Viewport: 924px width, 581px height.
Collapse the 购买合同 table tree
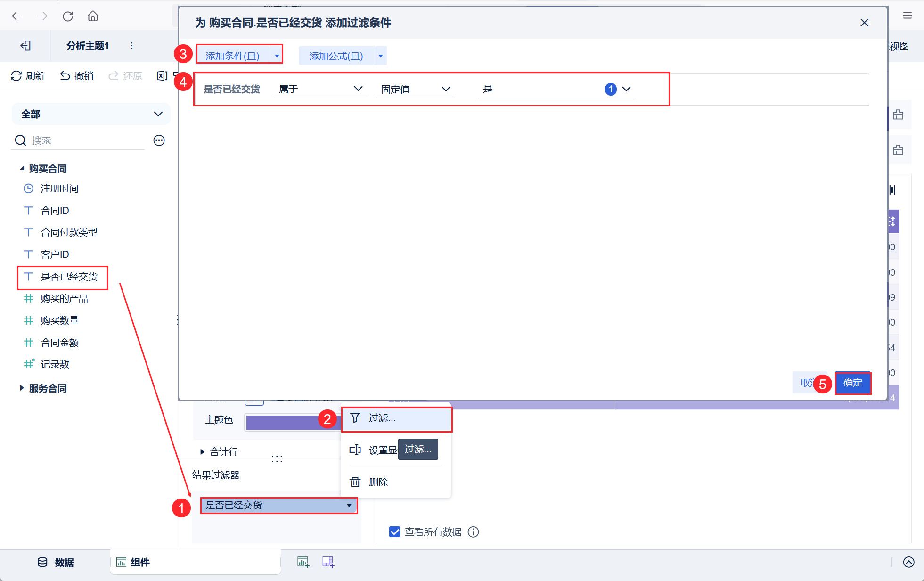point(22,169)
